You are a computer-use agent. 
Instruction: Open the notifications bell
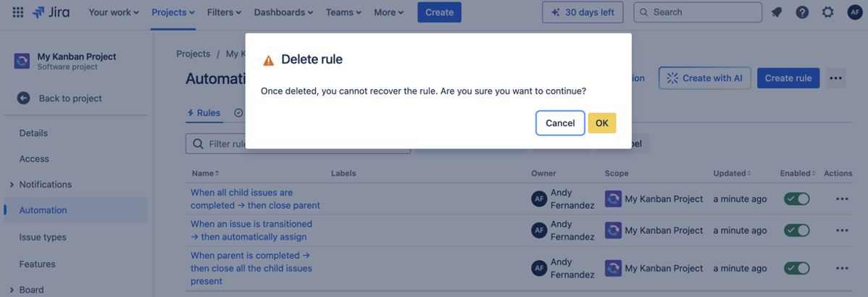pyautogui.click(x=777, y=12)
